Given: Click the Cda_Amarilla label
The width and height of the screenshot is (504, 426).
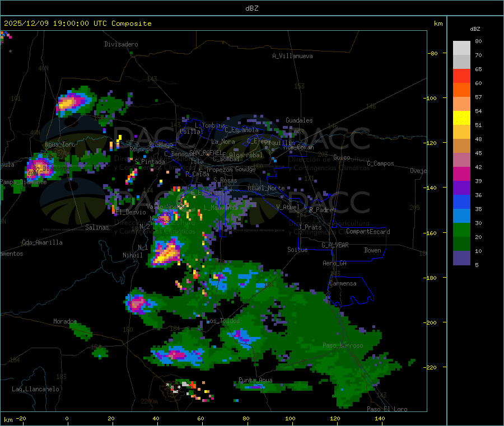Looking at the screenshot, I should point(42,242).
